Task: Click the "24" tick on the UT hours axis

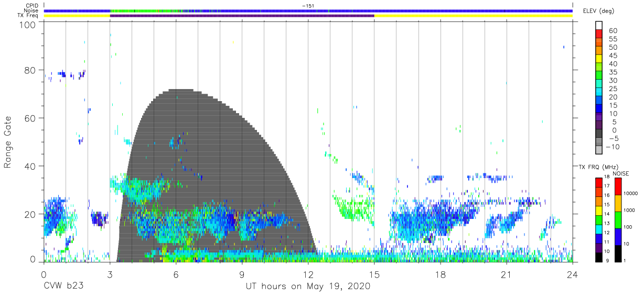Action: pos(572,274)
